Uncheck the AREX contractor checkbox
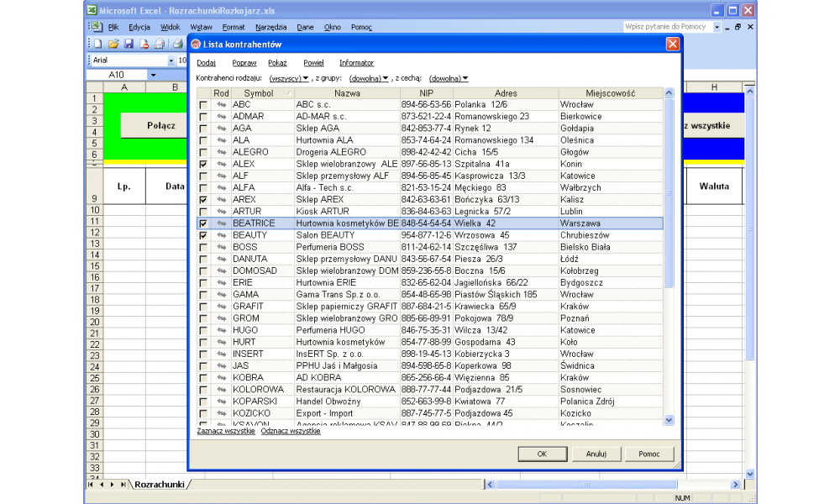The width and height of the screenshot is (840, 504). tap(203, 200)
